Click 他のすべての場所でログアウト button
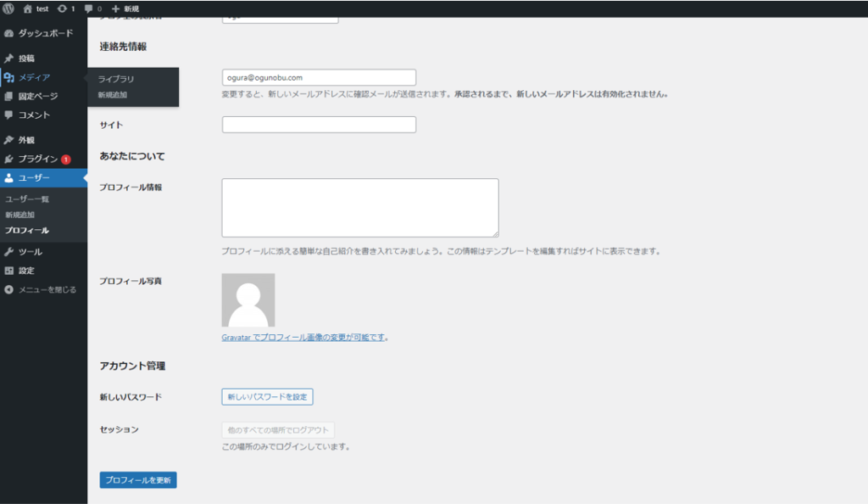 coord(278,430)
